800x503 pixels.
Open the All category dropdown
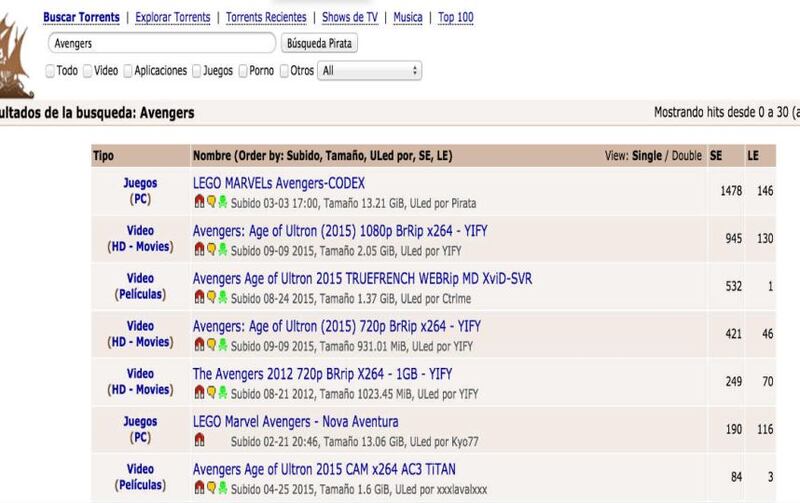pos(369,71)
